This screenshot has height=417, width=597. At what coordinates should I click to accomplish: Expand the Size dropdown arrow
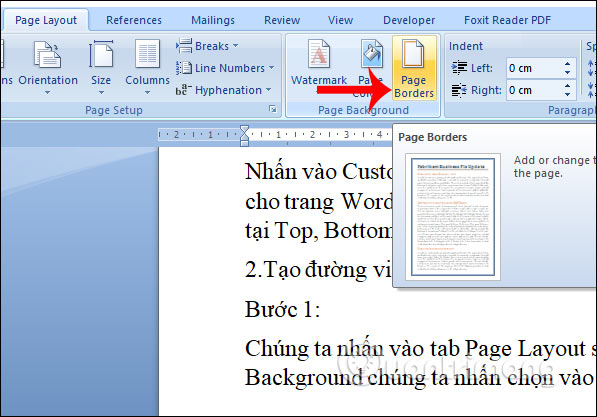[101, 92]
